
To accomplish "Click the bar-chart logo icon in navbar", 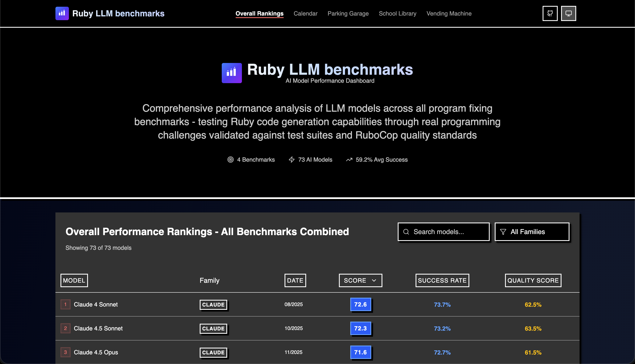I will coord(62,13).
